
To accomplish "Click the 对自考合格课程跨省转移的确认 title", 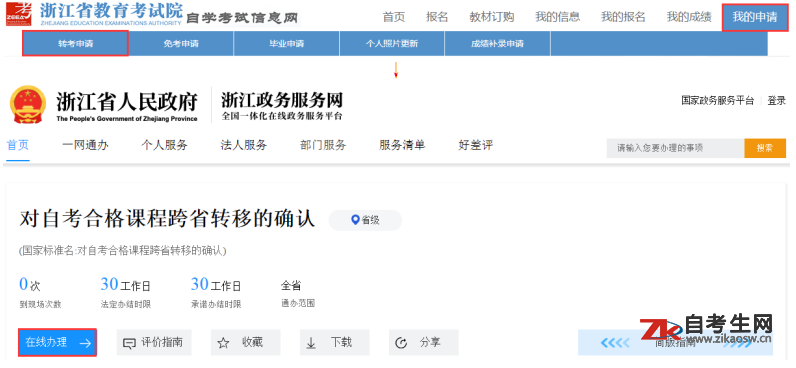I will pyautogui.click(x=167, y=219).
